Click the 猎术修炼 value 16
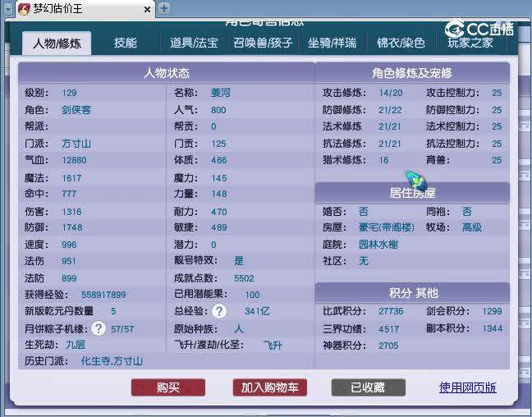 click(x=383, y=160)
